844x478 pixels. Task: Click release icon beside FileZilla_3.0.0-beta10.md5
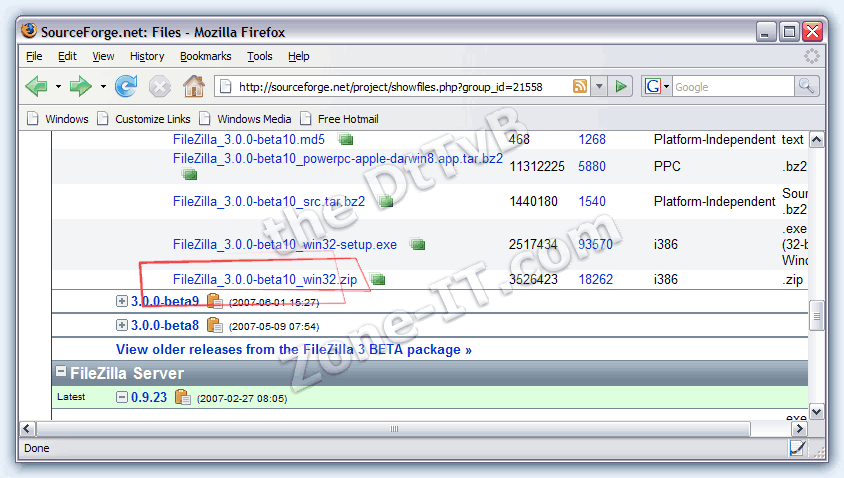tap(346, 140)
